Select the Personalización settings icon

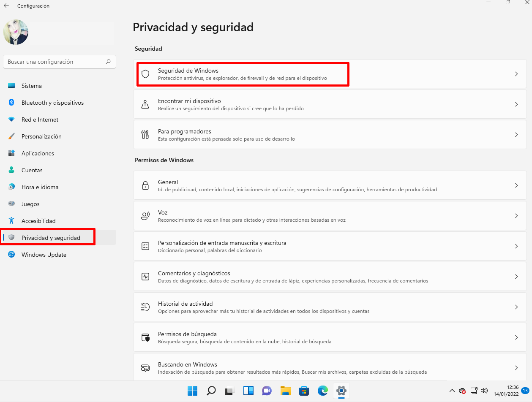pos(11,136)
